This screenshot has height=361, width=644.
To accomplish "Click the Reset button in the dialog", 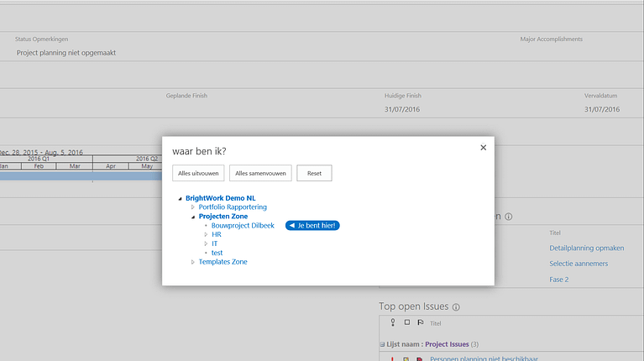I will 314,173.
